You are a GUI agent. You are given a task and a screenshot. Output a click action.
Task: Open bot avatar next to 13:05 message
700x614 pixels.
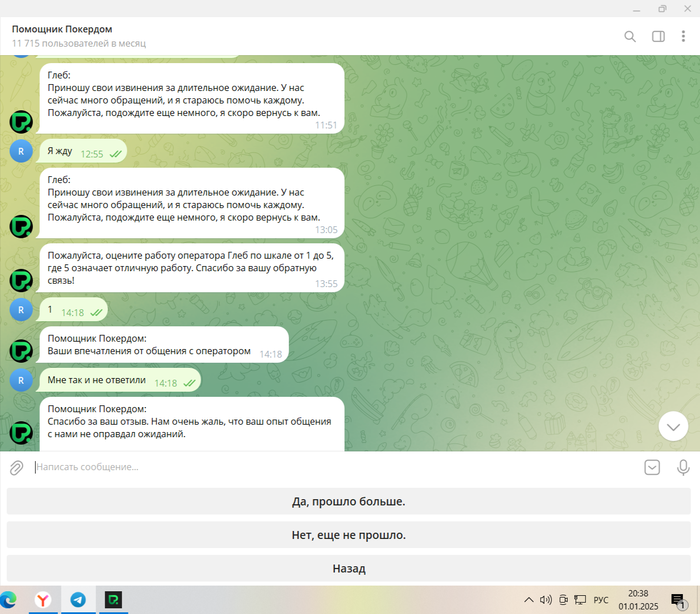[21, 226]
